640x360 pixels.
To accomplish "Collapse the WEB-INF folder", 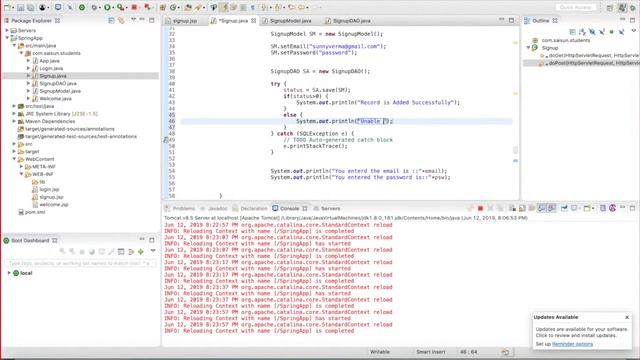I will (21, 174).
